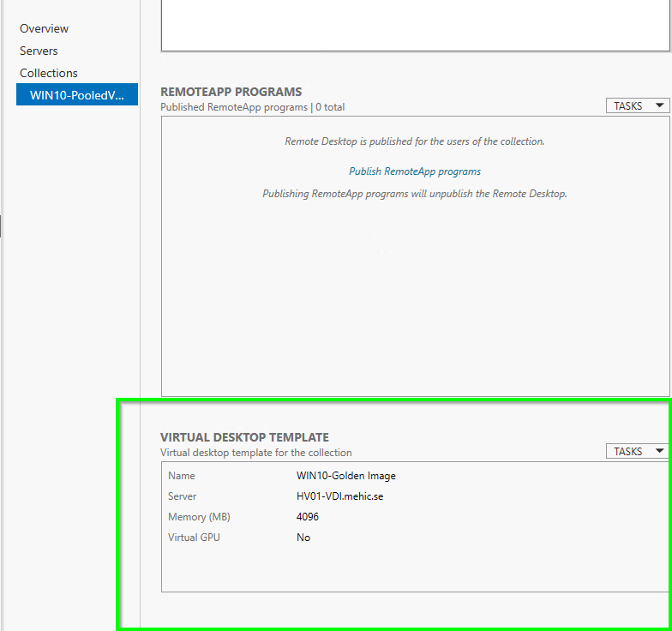Select the Memory (MB) property label
672x631 pixels.
point(199,517)
